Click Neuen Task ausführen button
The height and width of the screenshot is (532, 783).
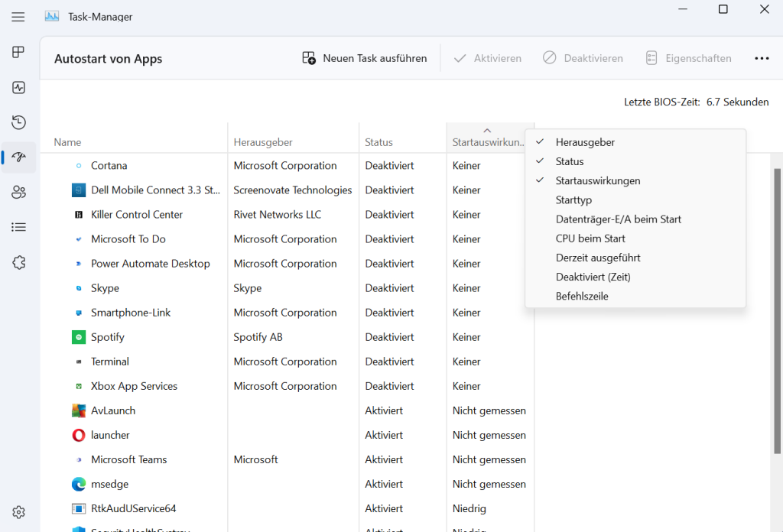click(x=365, y=58)
